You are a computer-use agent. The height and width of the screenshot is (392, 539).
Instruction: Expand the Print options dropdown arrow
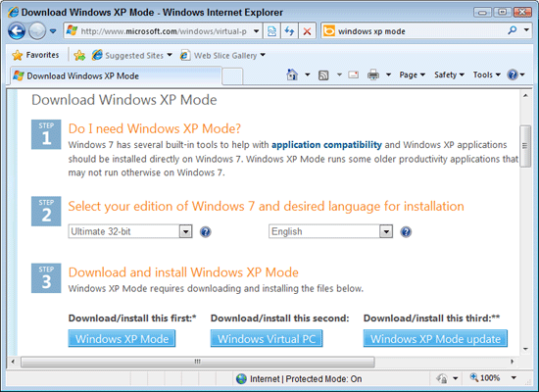pos(388,74)
